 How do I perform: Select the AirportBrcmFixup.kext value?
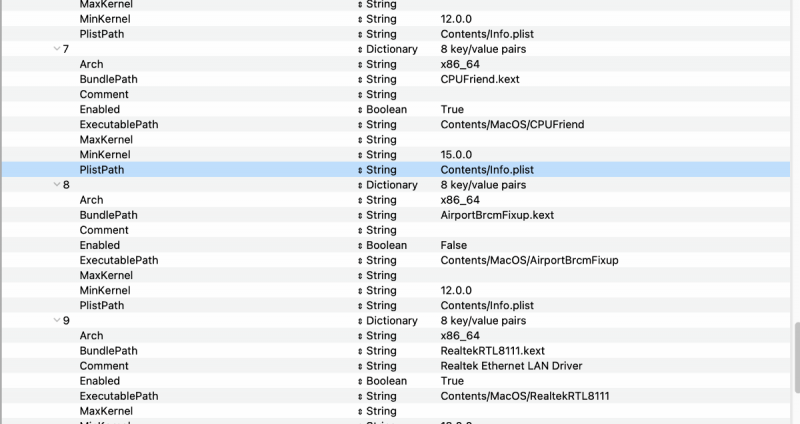pos(497,215)
